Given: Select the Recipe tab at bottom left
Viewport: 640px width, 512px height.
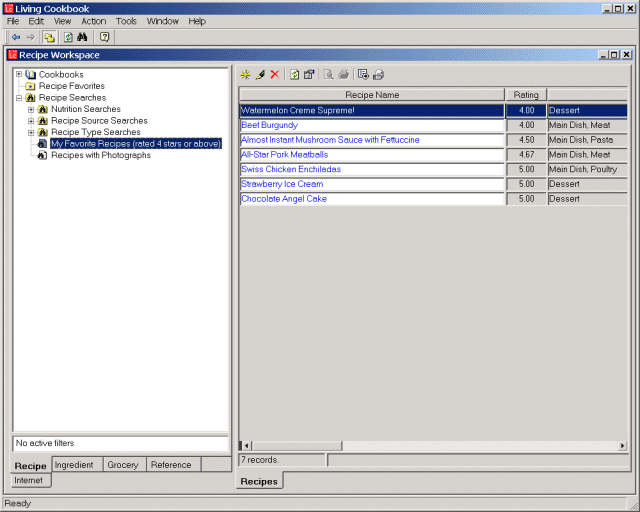Looking at the screenshot, I should pyautogui.click(x=31, y=465).
